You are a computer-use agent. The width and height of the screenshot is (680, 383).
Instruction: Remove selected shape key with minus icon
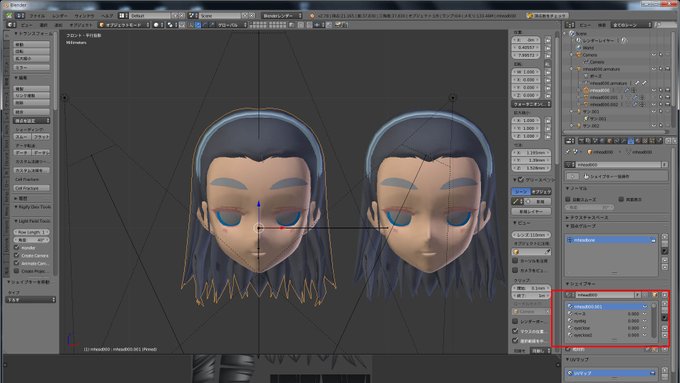coord(665,309)
